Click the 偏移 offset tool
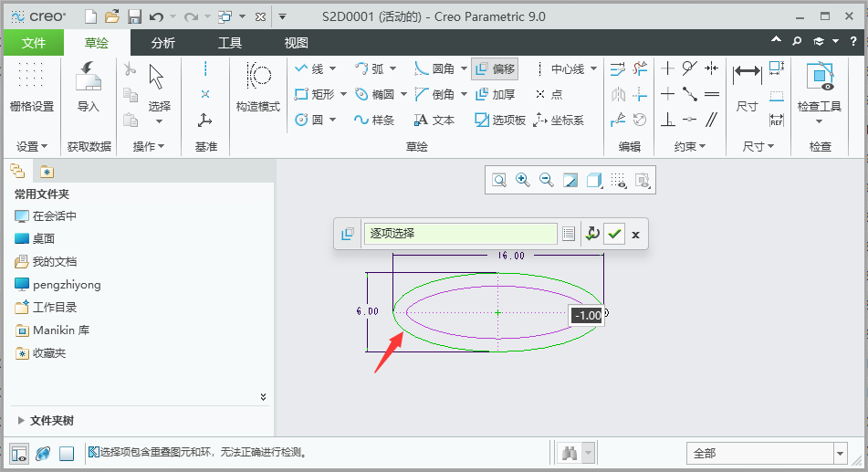Screen dimensions: 868x472 coord(495,68)
